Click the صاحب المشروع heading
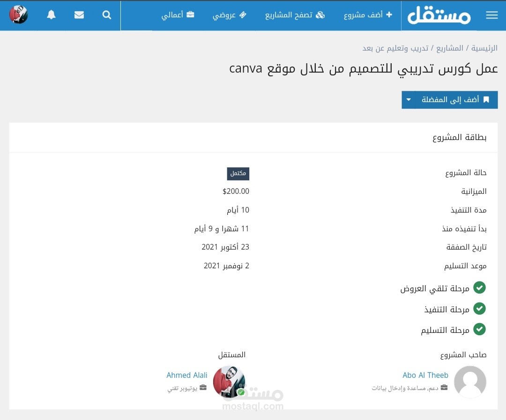 point(463,355)
